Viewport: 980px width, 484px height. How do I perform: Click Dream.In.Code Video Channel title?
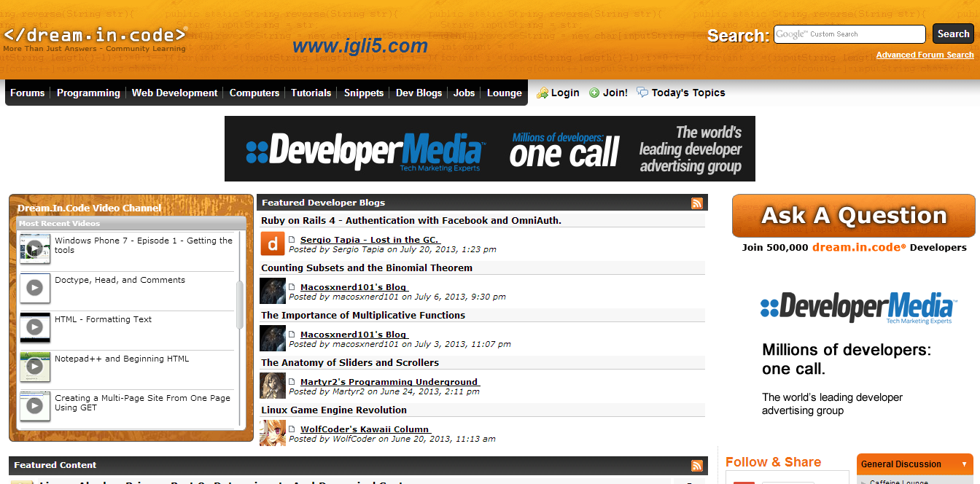(89, 208)
